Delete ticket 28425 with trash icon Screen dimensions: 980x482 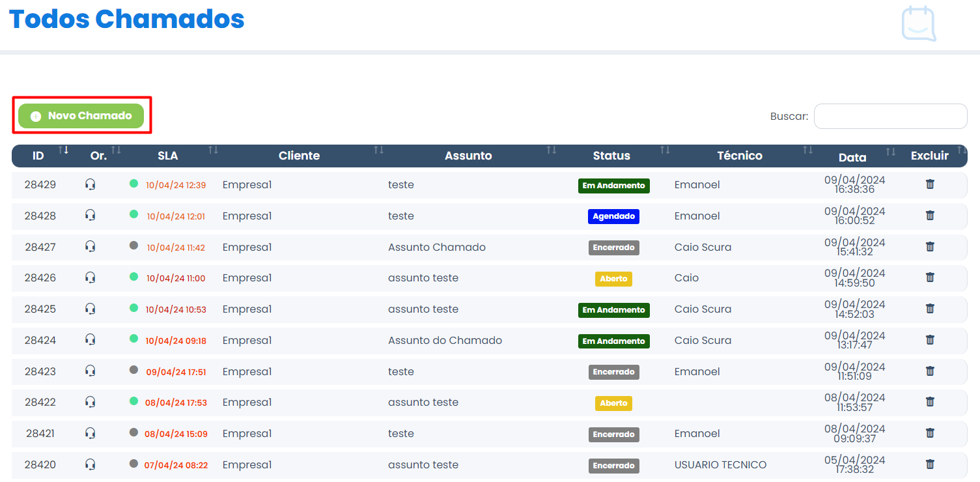[930, 309]
